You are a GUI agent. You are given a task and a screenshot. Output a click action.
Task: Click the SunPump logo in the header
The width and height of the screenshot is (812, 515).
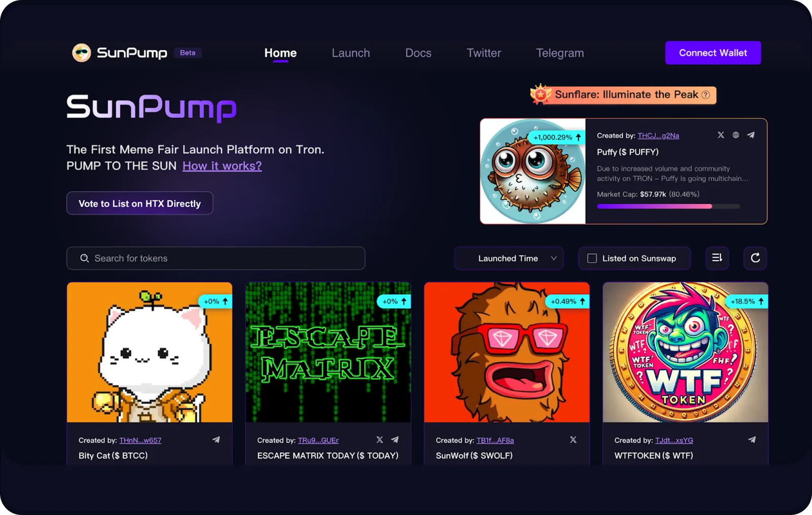click(x=119, y=53)
